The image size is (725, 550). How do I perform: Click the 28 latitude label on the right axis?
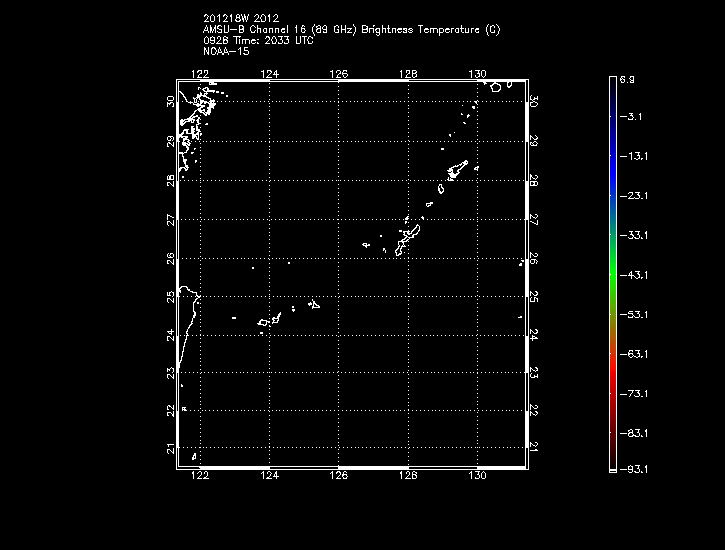click(x=534, y=181)
